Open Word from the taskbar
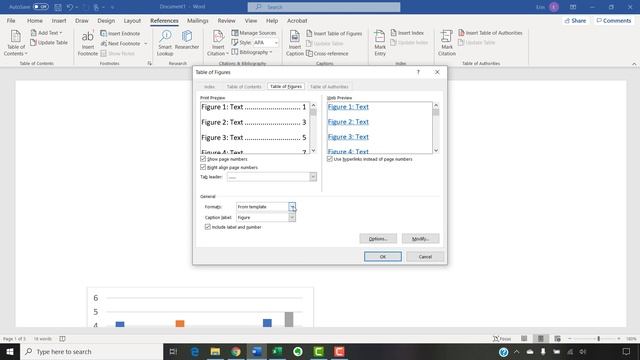 (x=257, y=351)
